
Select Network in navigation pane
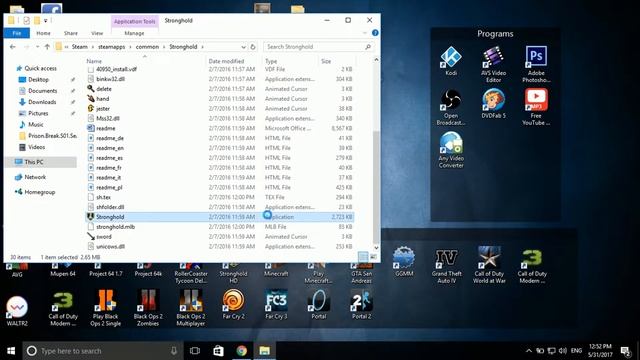pyautogui.click(x=35, y=177)
